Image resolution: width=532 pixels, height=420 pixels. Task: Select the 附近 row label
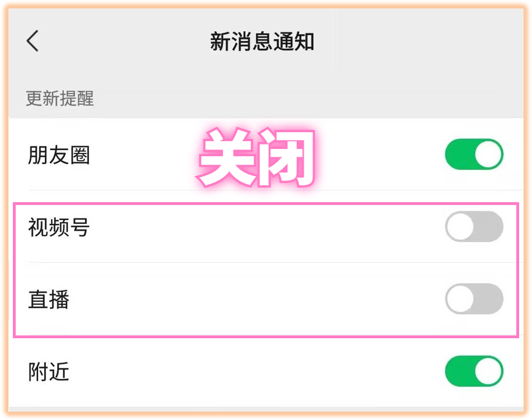[49, 372]
